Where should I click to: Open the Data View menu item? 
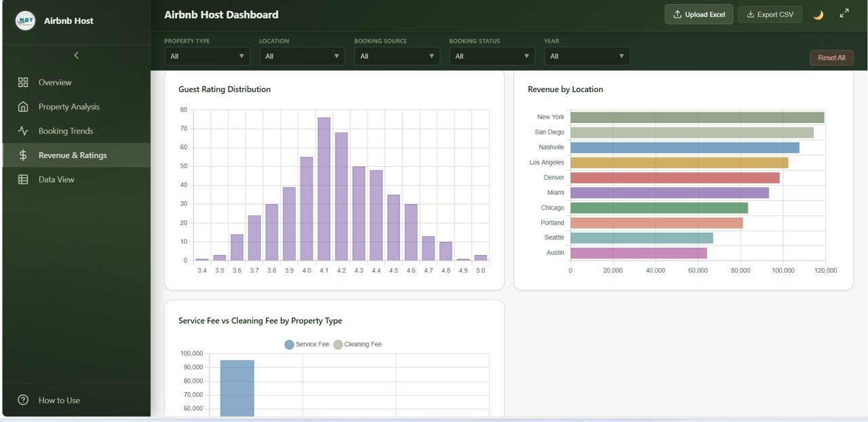pos(56,180)
